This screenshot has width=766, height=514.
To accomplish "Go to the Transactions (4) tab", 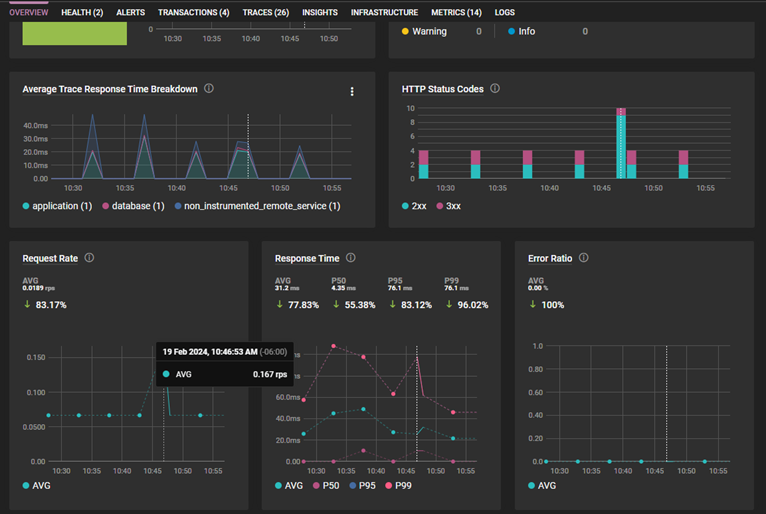I will 193,12.
